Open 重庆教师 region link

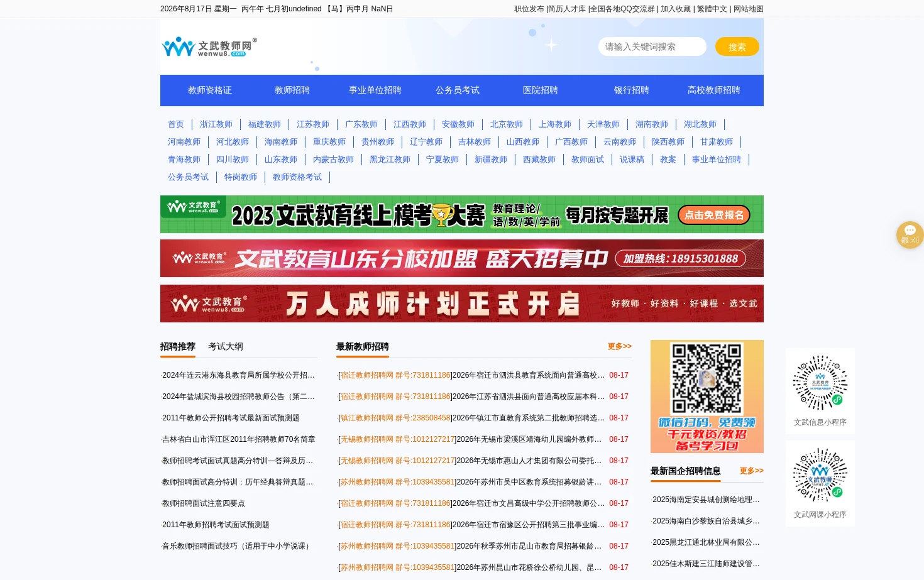click(x=329, y=142)
